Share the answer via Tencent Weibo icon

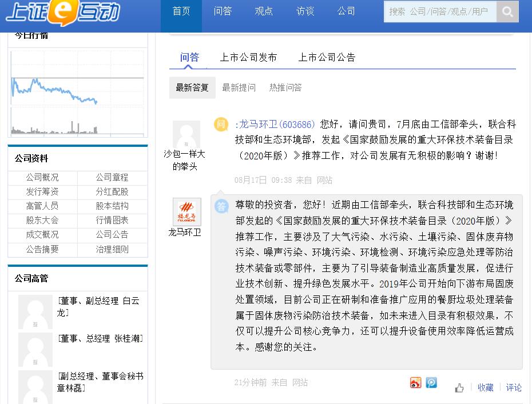(431, 383)
